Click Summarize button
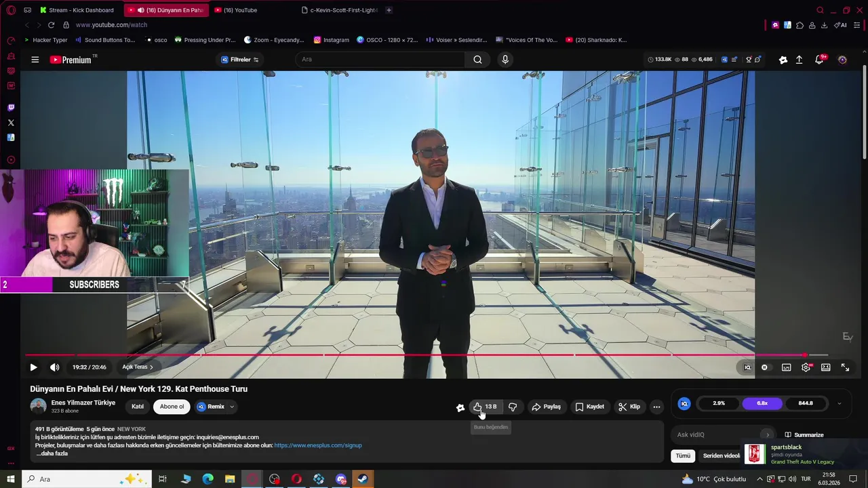This screenshot has width=868, height=488. [x=804, y=435]
